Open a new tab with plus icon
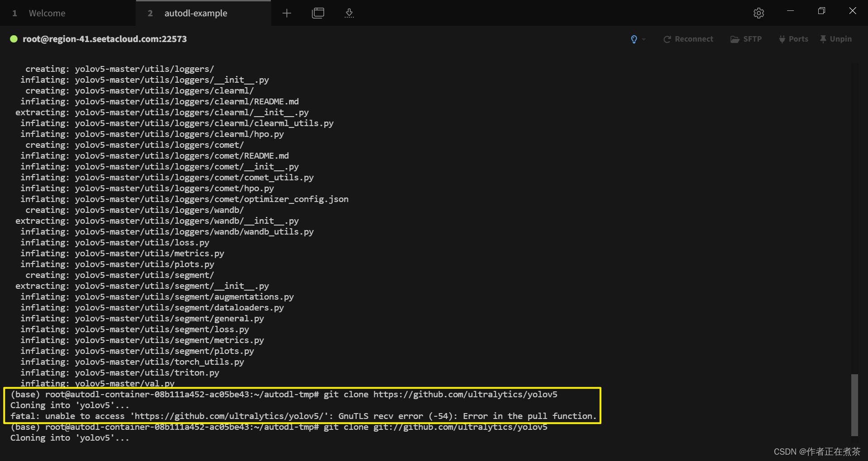Viewport: 868px width, 461px height. (287, 13)
